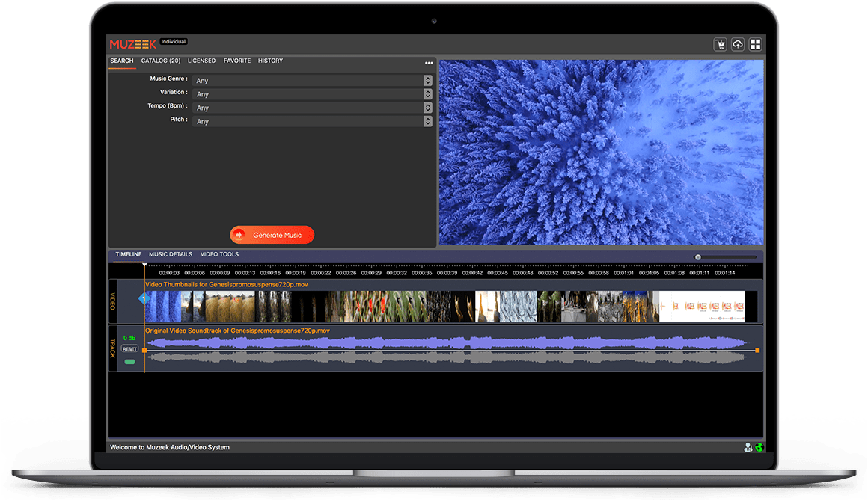The height and width of the screenshot is (501, 868).
Task: Click the numbered marker 1 on the video track
Action: coord(142,298)
